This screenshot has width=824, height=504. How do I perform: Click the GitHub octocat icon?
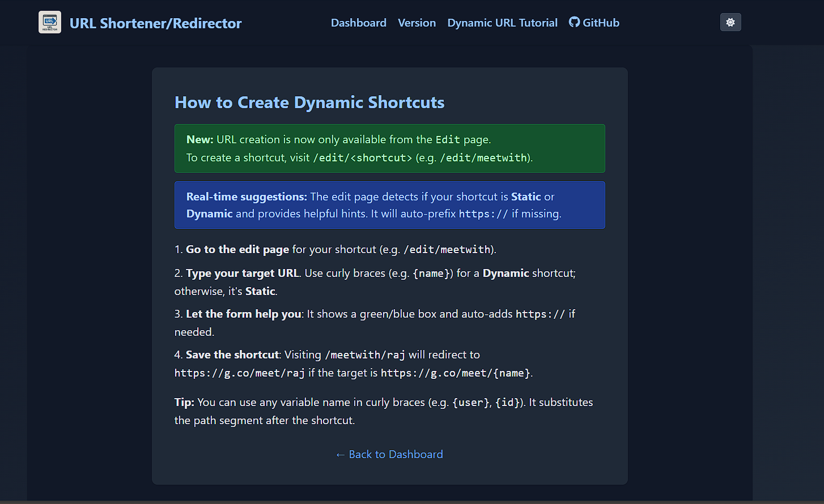(574, 22)
